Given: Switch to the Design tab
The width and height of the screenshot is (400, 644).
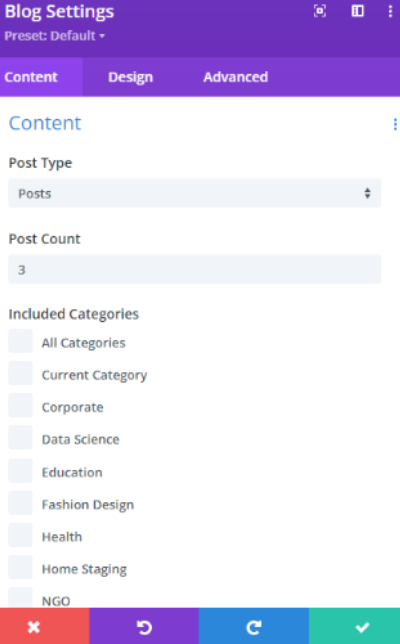Looking at the screenshot, I should (131, 77).
